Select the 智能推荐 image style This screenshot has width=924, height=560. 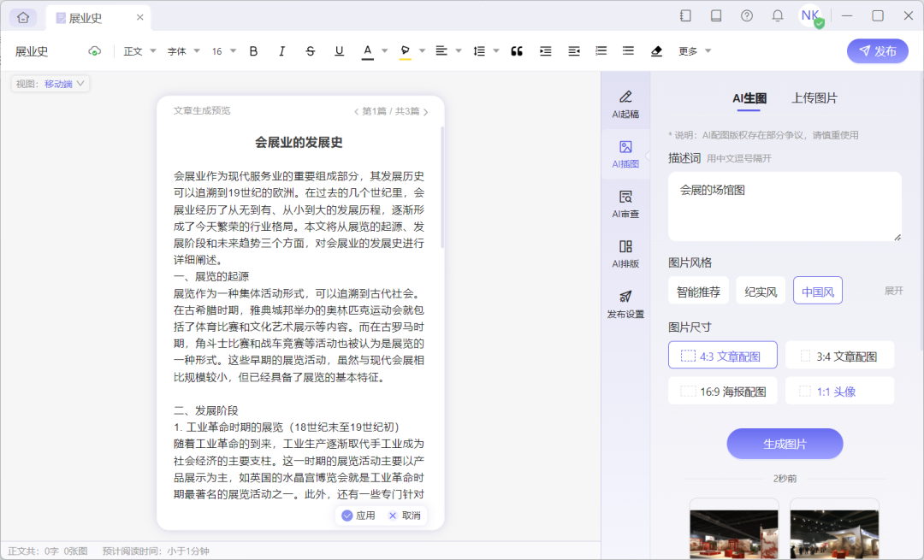(x=698, y=291)
